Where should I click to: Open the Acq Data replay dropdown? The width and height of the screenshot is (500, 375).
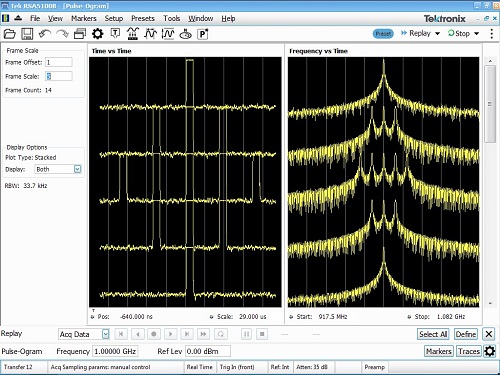84,334
